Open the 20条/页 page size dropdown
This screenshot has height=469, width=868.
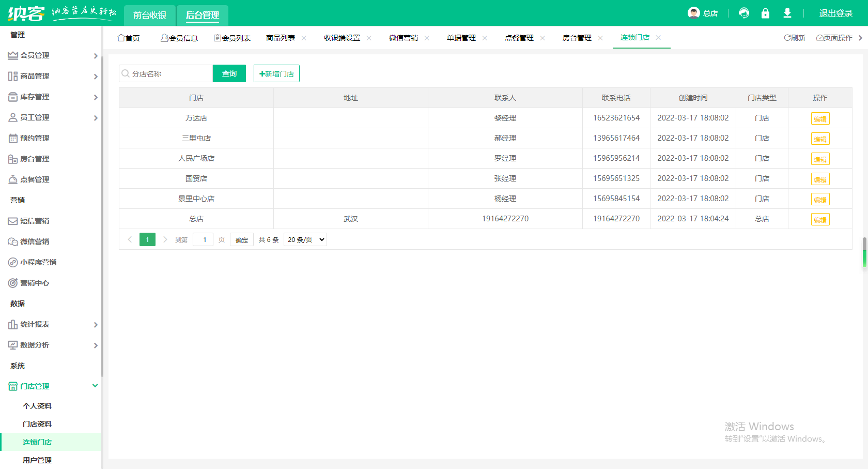(x=305, y=239)
